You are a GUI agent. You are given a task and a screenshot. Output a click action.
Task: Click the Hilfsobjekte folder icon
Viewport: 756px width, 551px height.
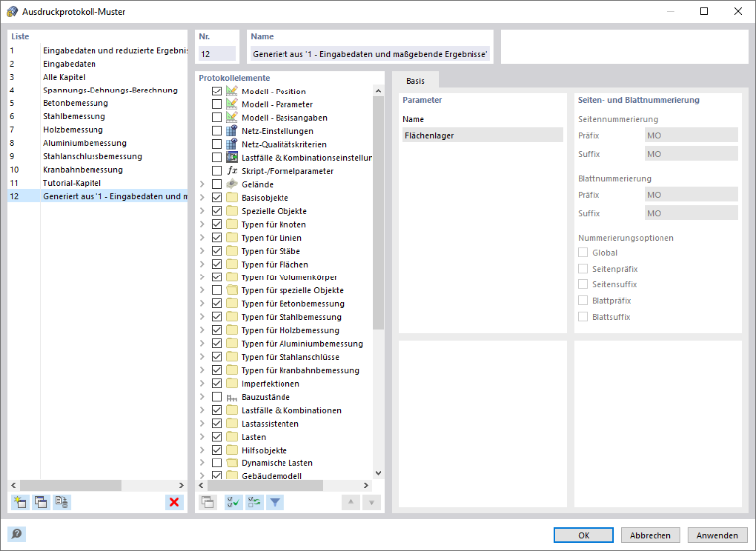pyautogui.click(x=232, y=450)
